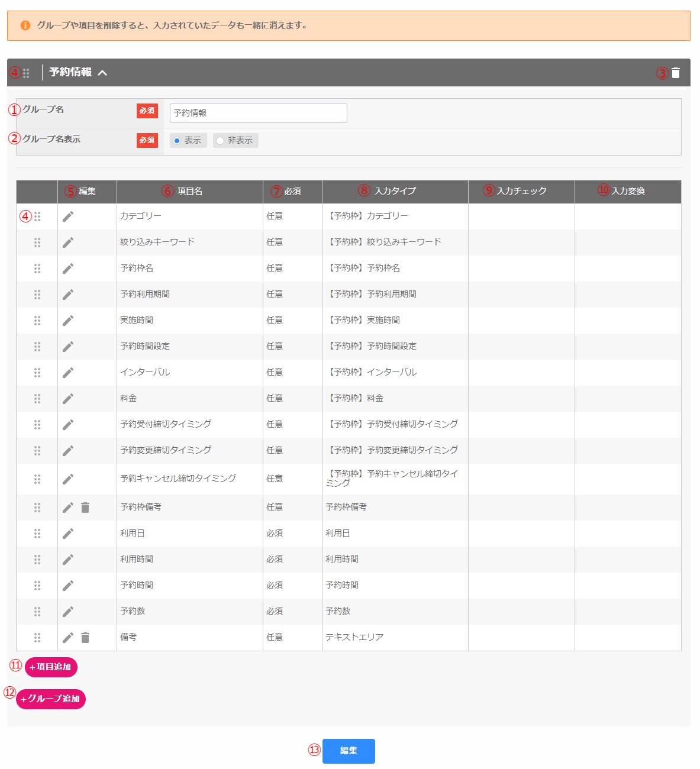700x769 pixels.
Task: Select the 表示 radio button
Action: 177,141
